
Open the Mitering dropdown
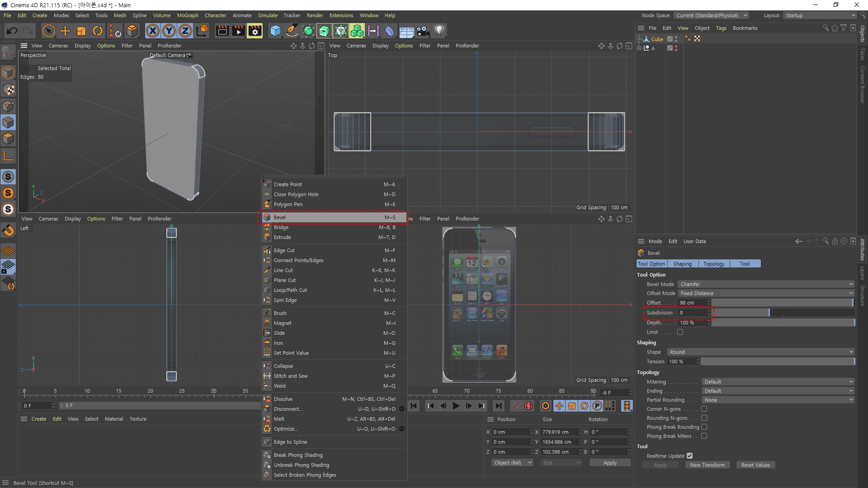(778, 382)
